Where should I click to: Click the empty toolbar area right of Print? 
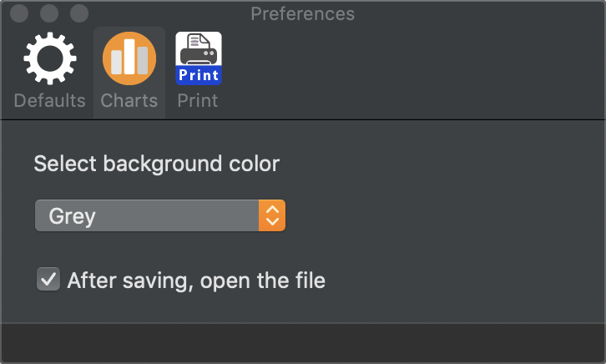click(x=413, y=73)
